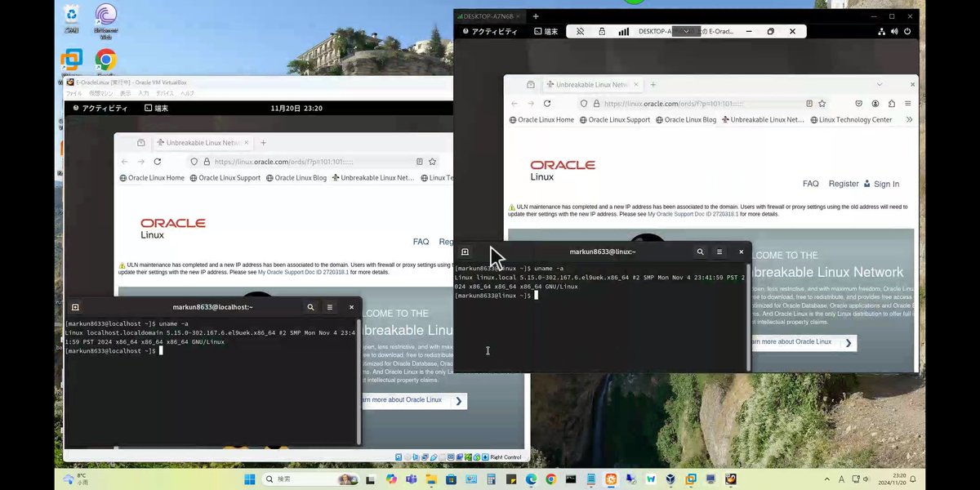The height and width of the screenshot is (490, 980).
Task: Open the Input menu in VirtualBox window
Action: click(x=144, y=94)
